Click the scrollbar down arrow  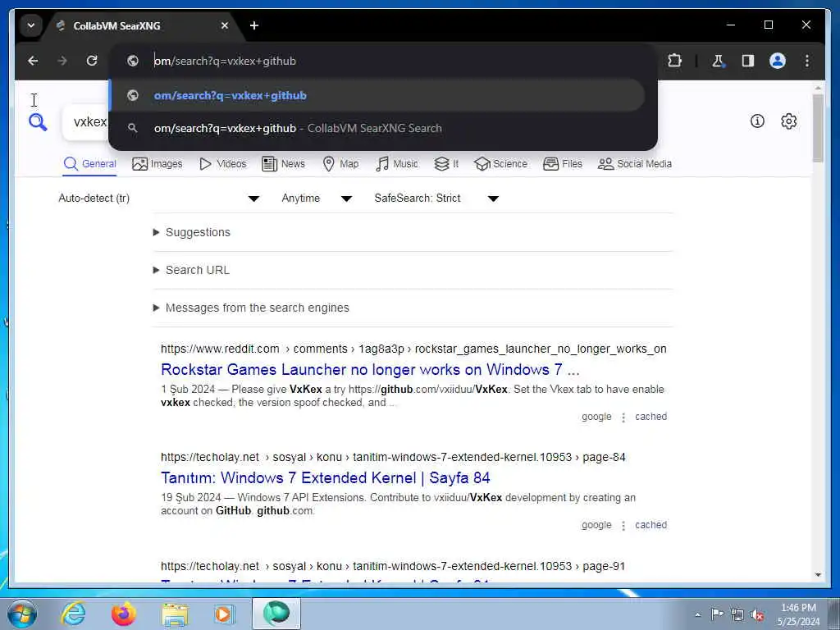818,575
